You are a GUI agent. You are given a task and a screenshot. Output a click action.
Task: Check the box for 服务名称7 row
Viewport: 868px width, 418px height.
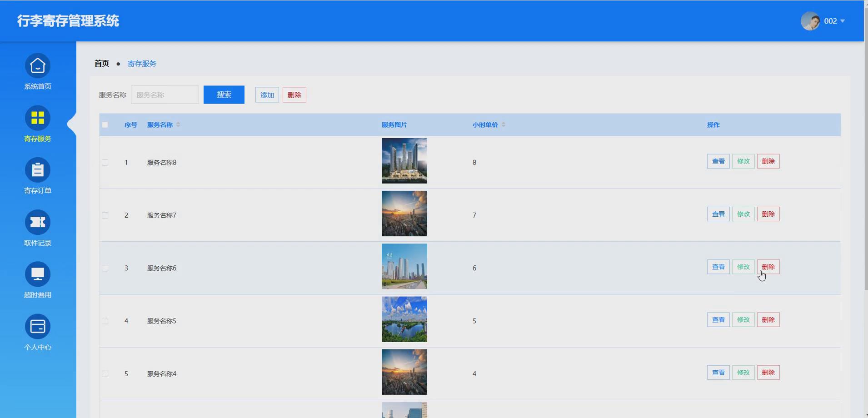coord(105,215)
